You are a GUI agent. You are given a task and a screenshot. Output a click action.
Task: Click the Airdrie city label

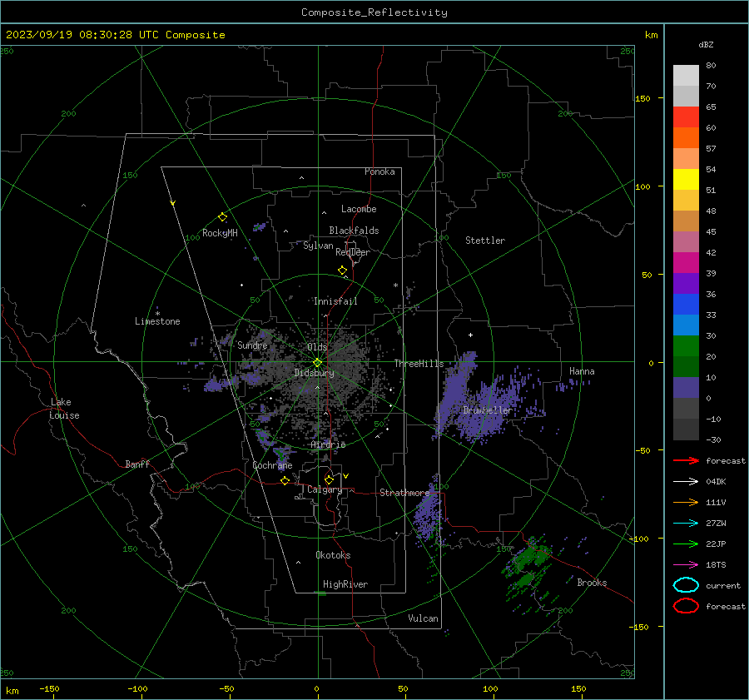click(x=328, y=444)
